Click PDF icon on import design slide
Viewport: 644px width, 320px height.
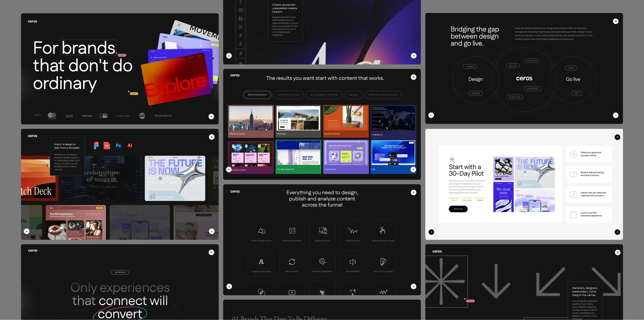[107, 146]
